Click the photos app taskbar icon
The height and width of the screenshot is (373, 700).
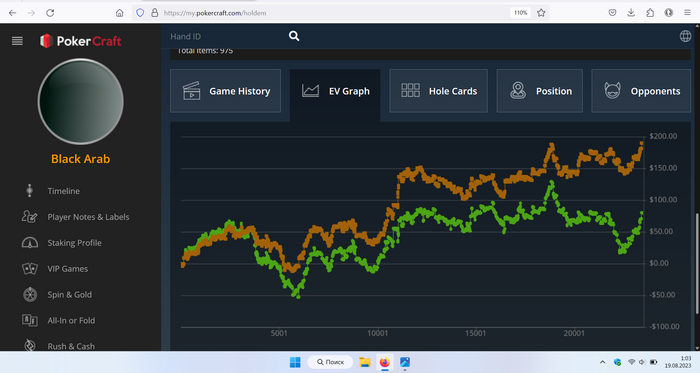click(405, 362)
